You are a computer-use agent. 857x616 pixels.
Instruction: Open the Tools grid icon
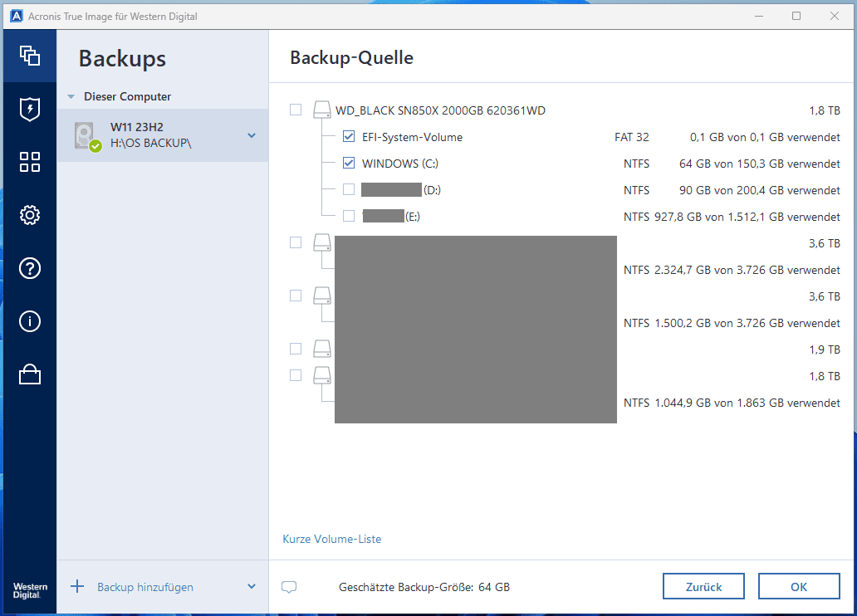30,162
